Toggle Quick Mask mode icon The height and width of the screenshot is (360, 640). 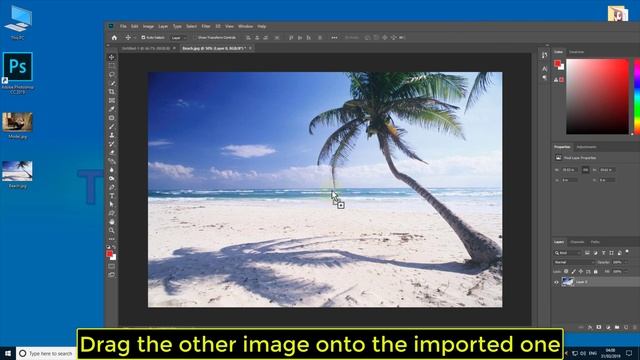[111, 266]
